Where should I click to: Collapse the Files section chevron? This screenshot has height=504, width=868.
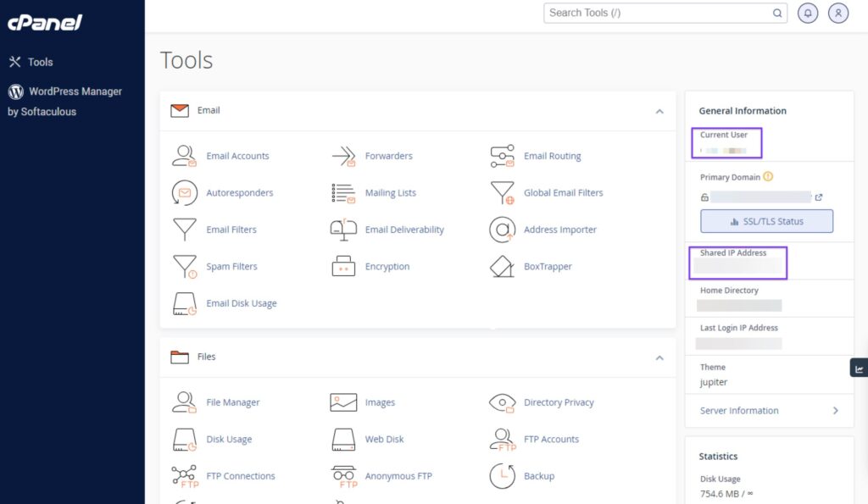[x=659, y=357]
